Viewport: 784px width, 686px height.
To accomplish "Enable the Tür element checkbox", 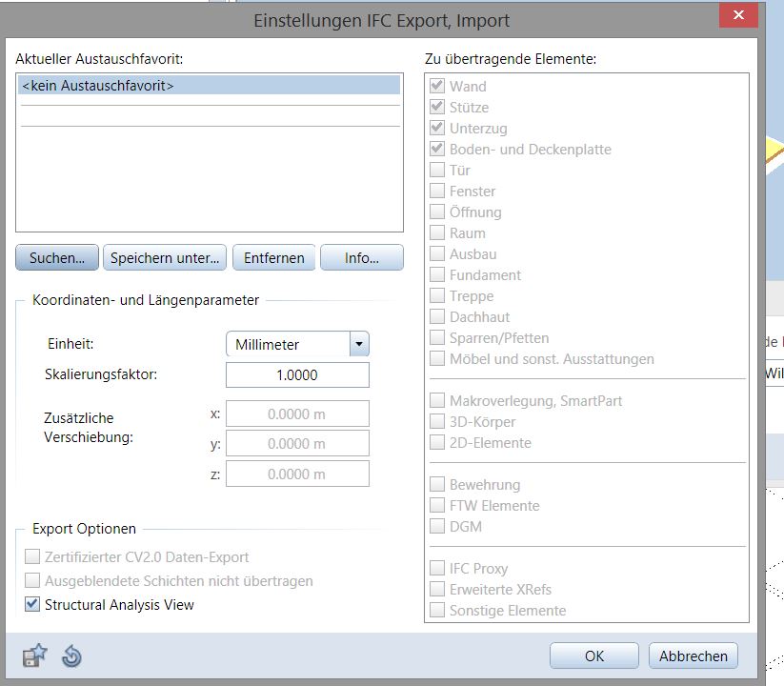I will click(x=437, y=170).
